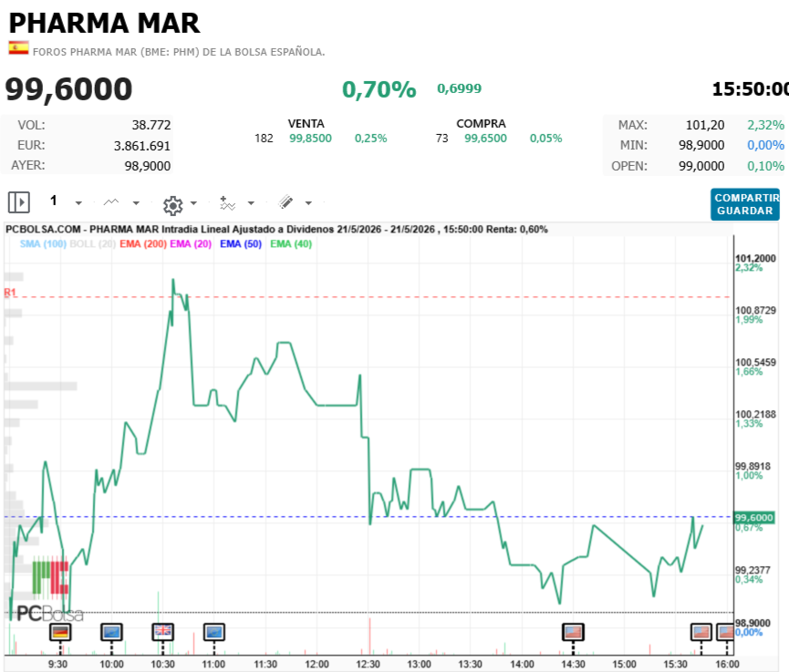Toggle EMA (200) indicator legend
Screen dimensions: 789x672
click(x=143, y=244)
